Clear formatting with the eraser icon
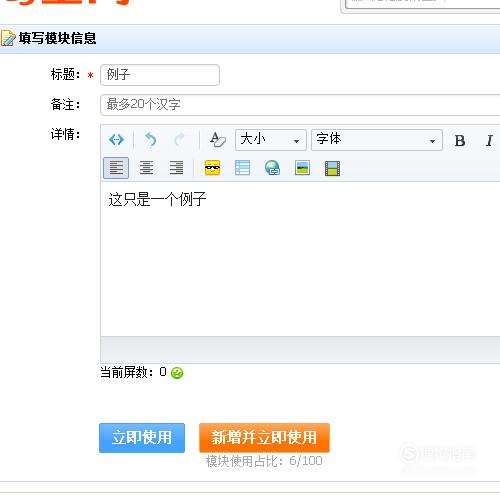The width and height of the screenshot is (500, 500). (218, 140)
